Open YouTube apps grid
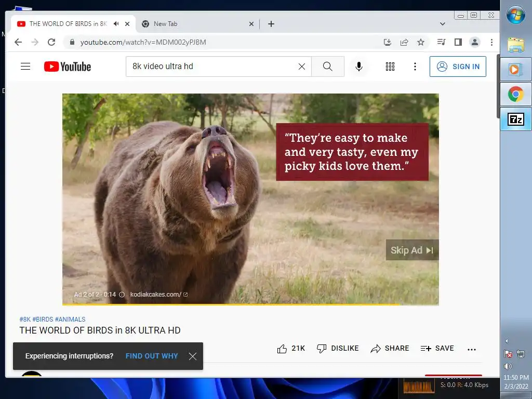Viewport: 532px width, 399px height. point(390,66)
